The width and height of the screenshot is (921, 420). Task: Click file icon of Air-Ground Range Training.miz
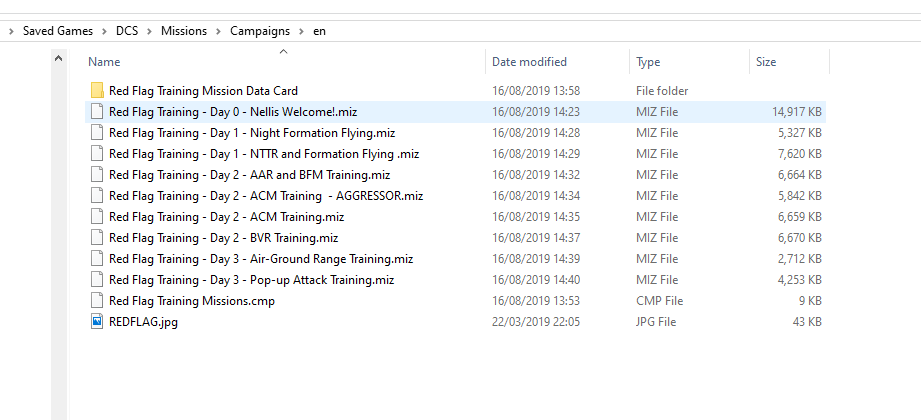coord(98,259)
